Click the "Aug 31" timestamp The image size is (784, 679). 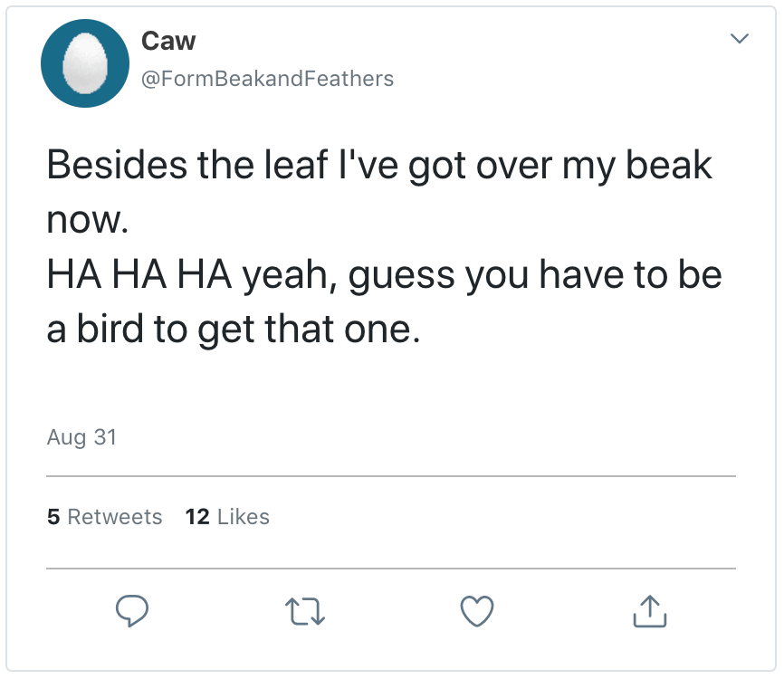tap(81, 437)
